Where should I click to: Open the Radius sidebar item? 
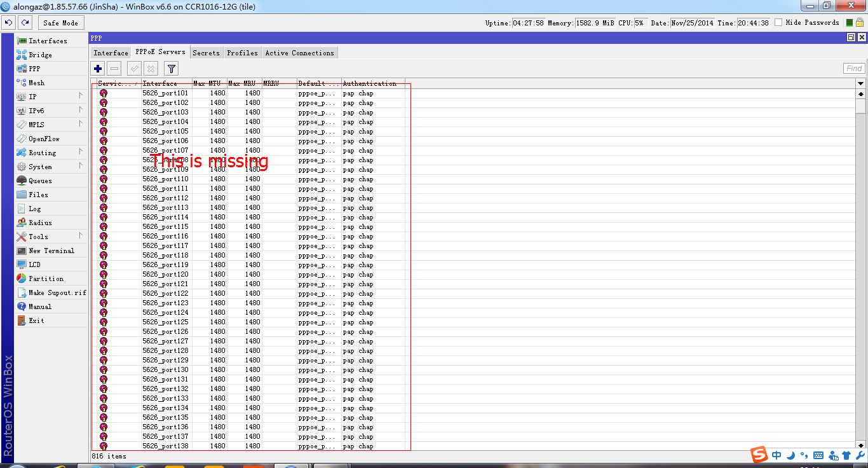coord(39,223)
